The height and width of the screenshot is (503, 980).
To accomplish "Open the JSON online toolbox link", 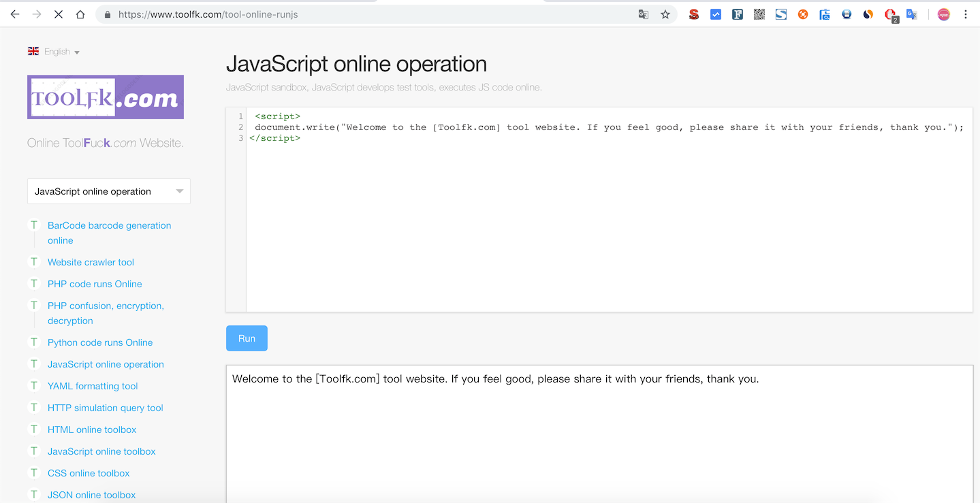I will (x=91, y=495).
